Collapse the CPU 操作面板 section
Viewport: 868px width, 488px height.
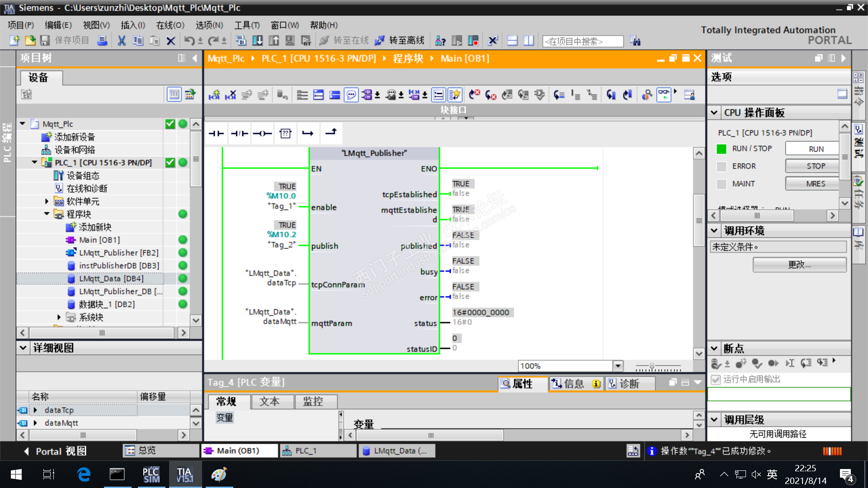click(714, 113)
